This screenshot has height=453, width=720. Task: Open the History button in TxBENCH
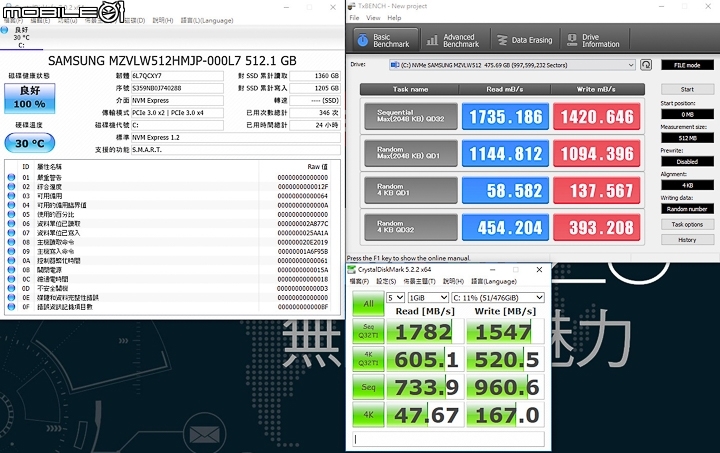pos(687,240)
